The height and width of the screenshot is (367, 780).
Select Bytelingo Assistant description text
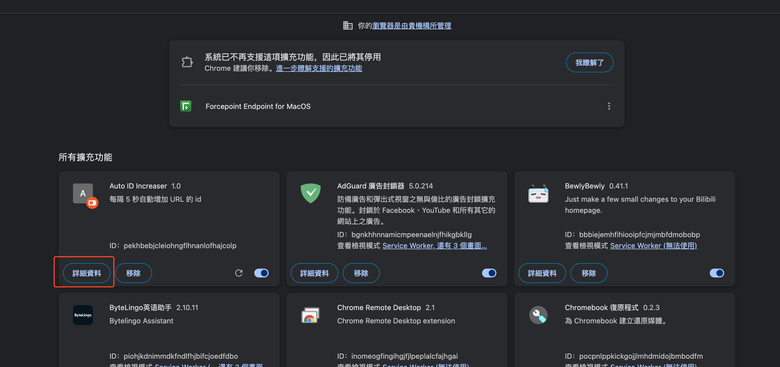click(141, 321)
